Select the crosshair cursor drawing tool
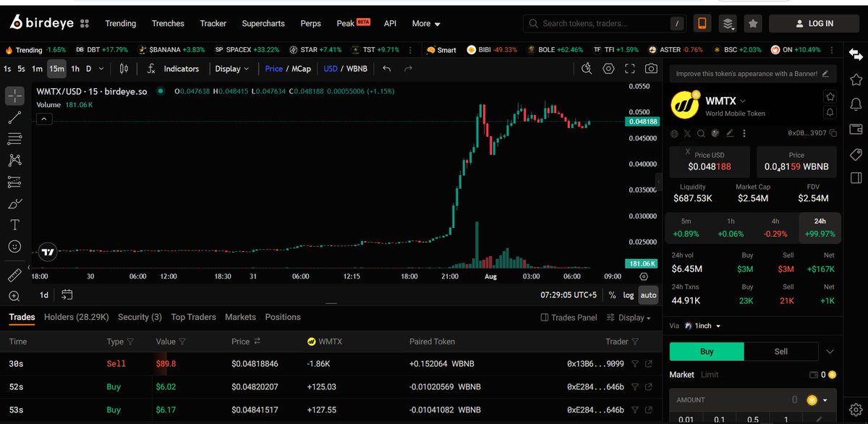Image resolution: width=868 pixels, height=424 pixels. (14, 96)
